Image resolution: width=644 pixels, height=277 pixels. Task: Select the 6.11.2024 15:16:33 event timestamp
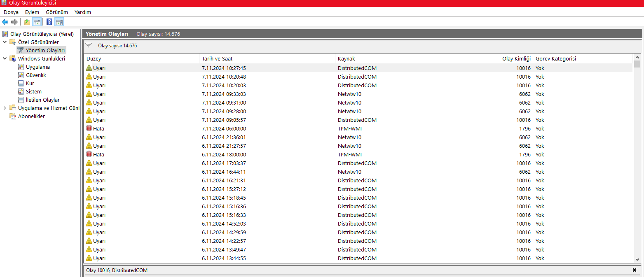224,215
